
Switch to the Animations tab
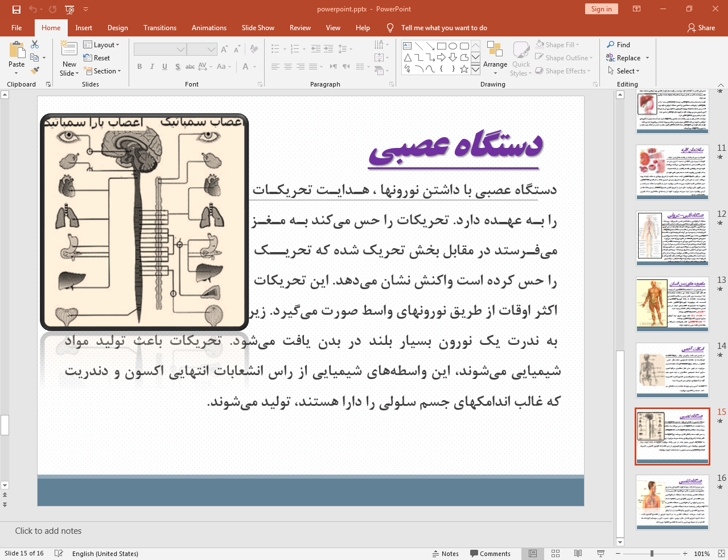[x=209, y=27]
